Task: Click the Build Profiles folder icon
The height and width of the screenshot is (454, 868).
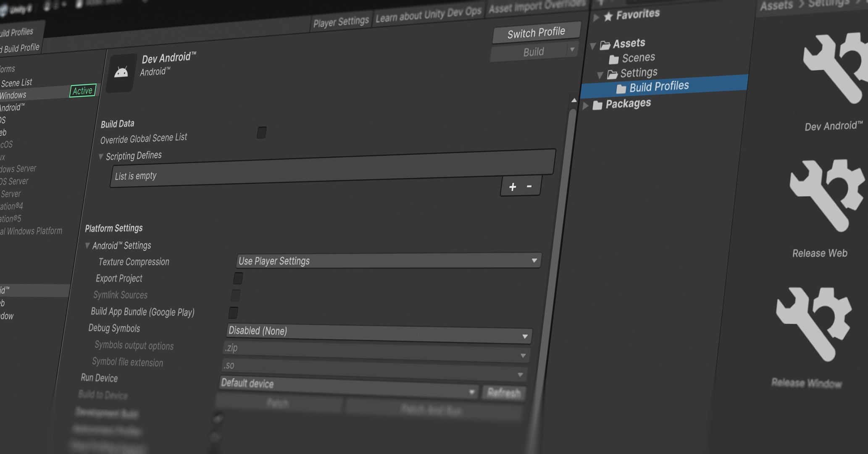Action: 621,89
